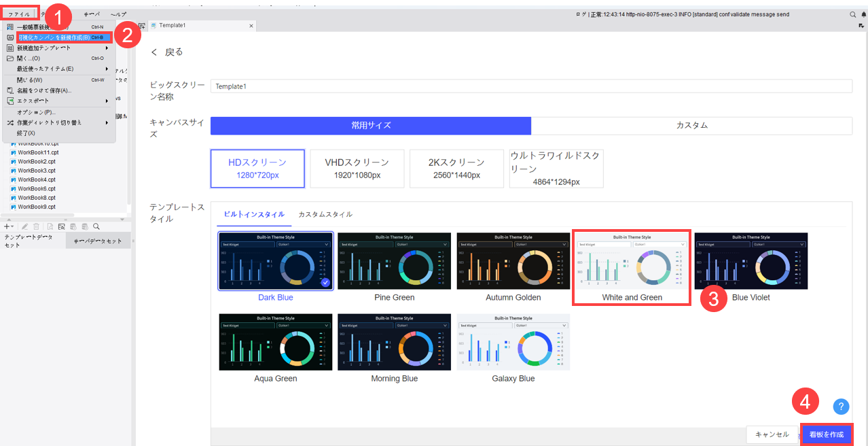Choose 名前をつけて保存(A)... menu entry
Image resolution: width=868 pixels, height=446 pixels.
click(x=60, y=90)
